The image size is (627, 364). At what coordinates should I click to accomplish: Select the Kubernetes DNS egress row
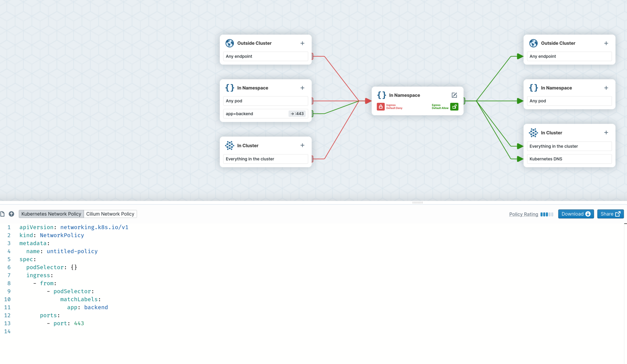pos(569,159)
